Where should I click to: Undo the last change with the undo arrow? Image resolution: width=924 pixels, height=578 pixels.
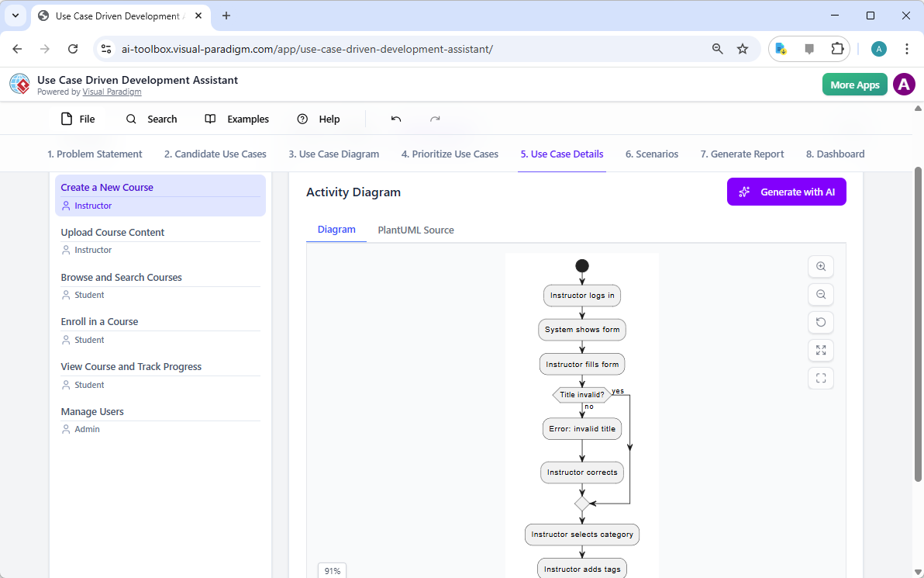pyautogui.click(x=395, y=118)
